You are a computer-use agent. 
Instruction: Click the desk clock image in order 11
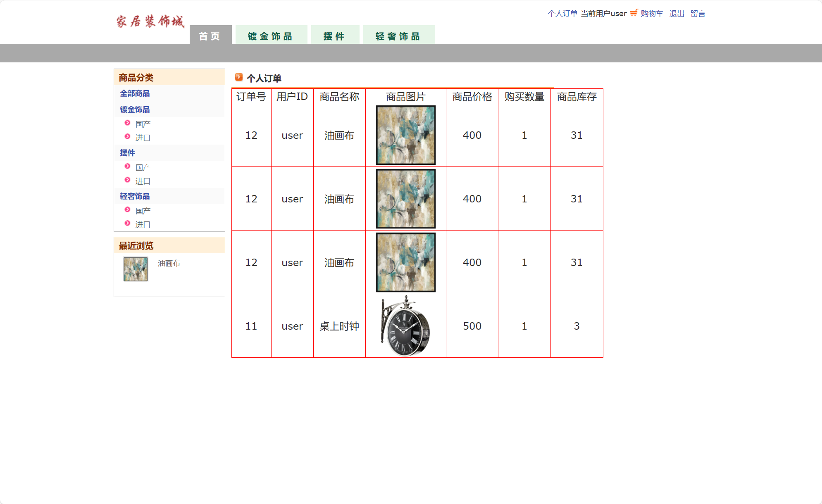coord(404,326)
